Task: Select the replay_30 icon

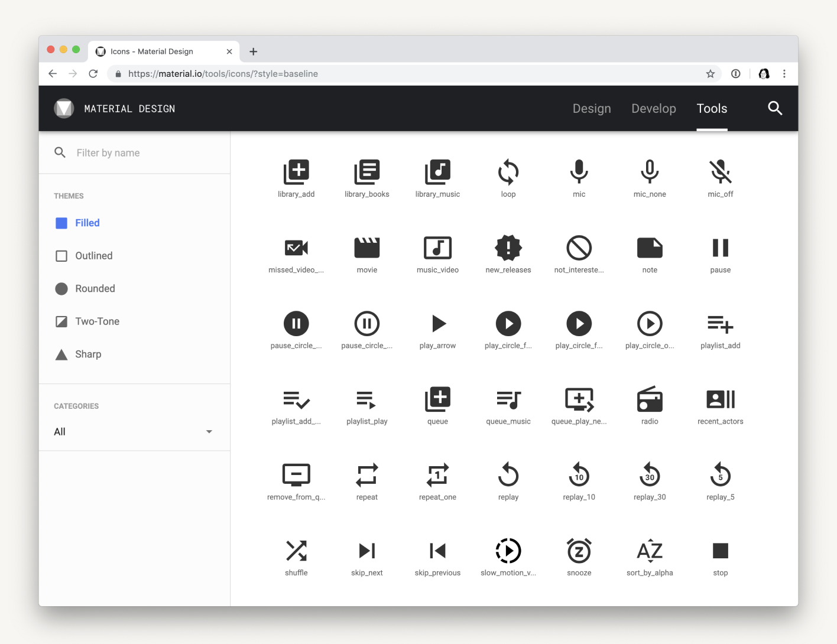Action: (649, 474)
